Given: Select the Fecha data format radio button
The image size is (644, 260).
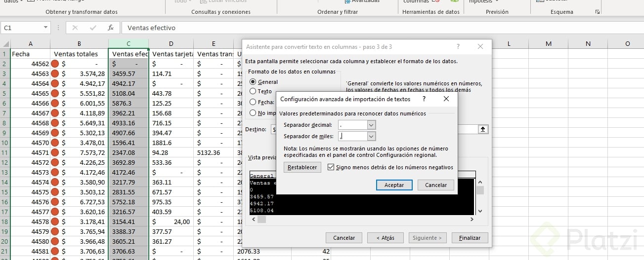Looking at the screenshot, I should (253, 102).
